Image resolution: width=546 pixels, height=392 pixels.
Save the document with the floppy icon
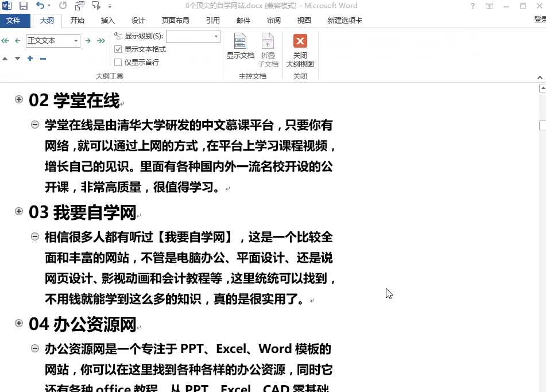click(x=24, y=6)
